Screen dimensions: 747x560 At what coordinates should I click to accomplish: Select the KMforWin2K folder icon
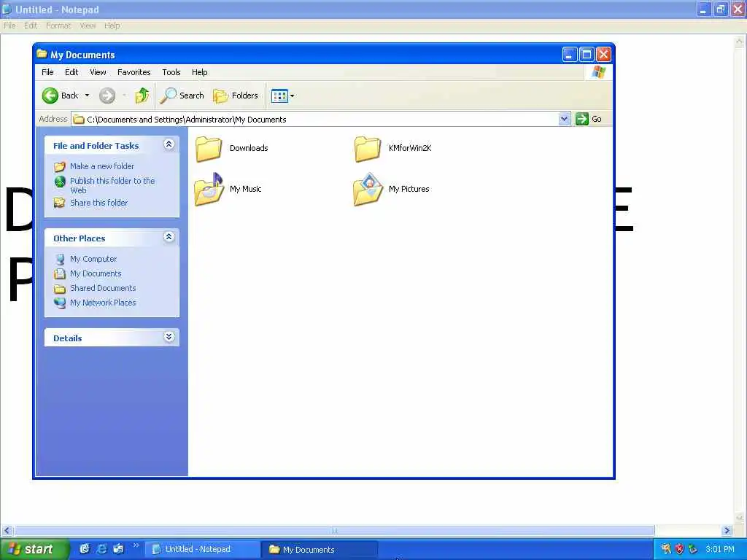click(x=368, y=149)
